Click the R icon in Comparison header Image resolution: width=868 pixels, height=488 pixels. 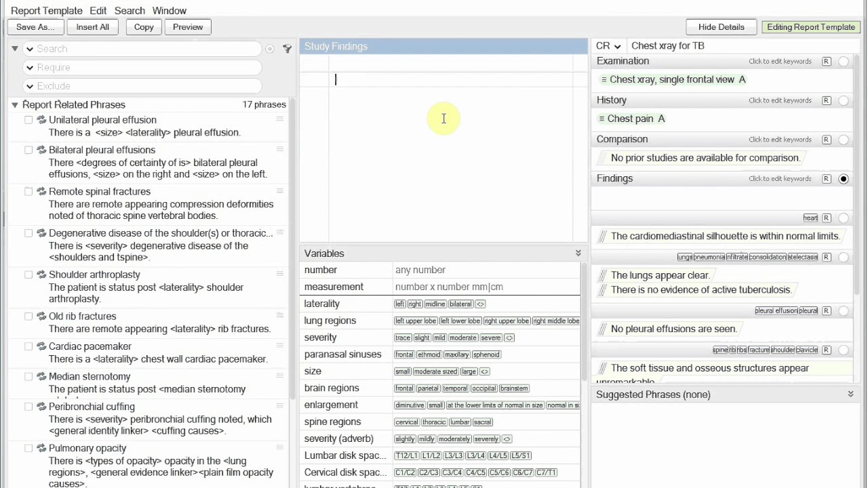point(826,140)
